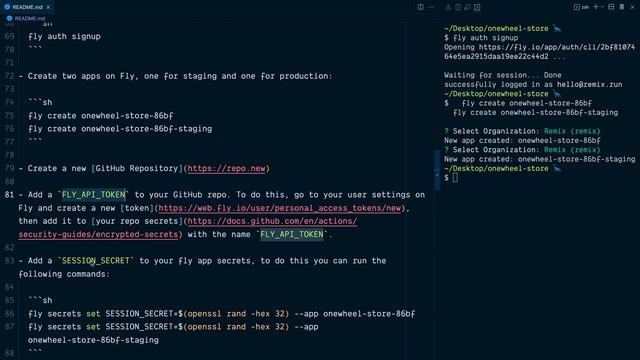Image resolution: width=640 pixels, height=360 pixels.
Task: Click '$ fly auth signup' command in terminal
Action: [481, 38]
